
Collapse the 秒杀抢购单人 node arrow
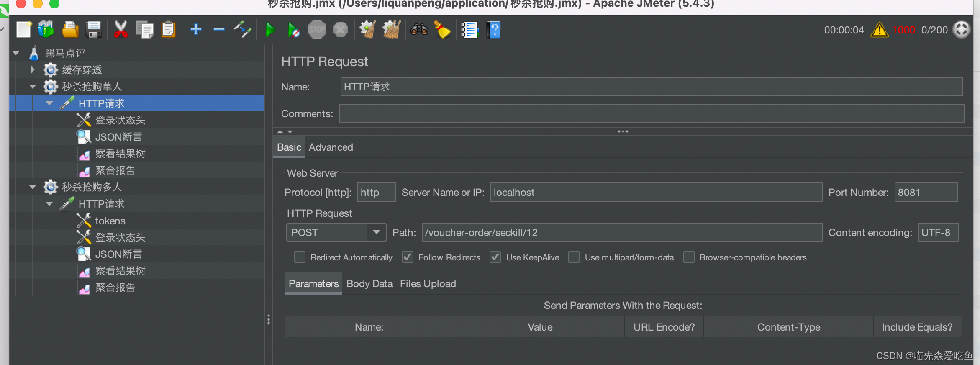click(x=33, y=87)
